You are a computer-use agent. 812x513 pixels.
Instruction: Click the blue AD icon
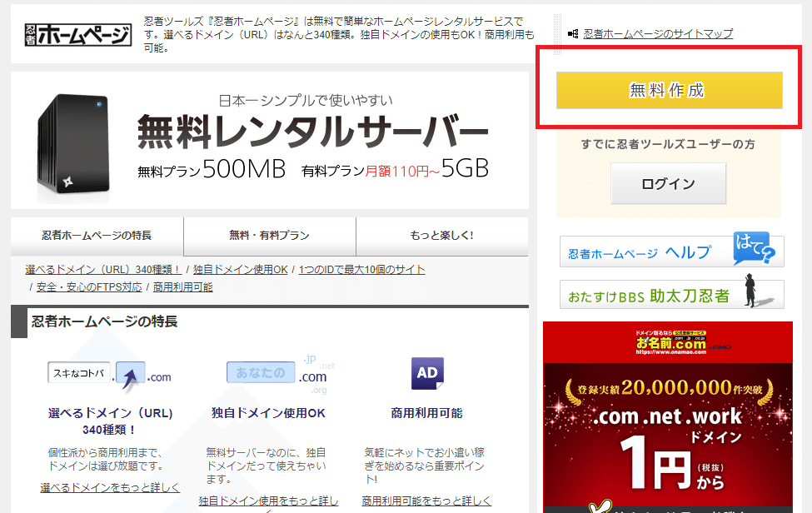(x=427, y=373)
